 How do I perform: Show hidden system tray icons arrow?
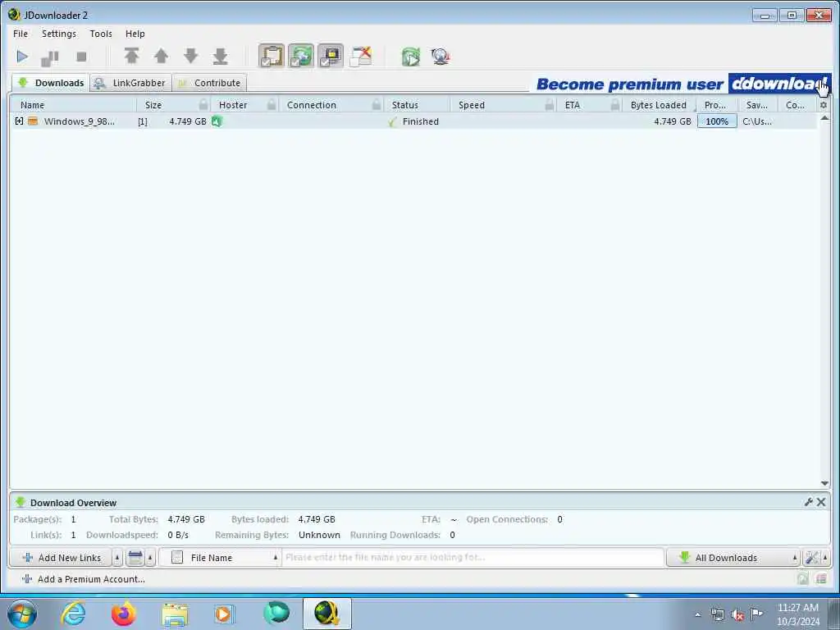[x=697, y=614]
